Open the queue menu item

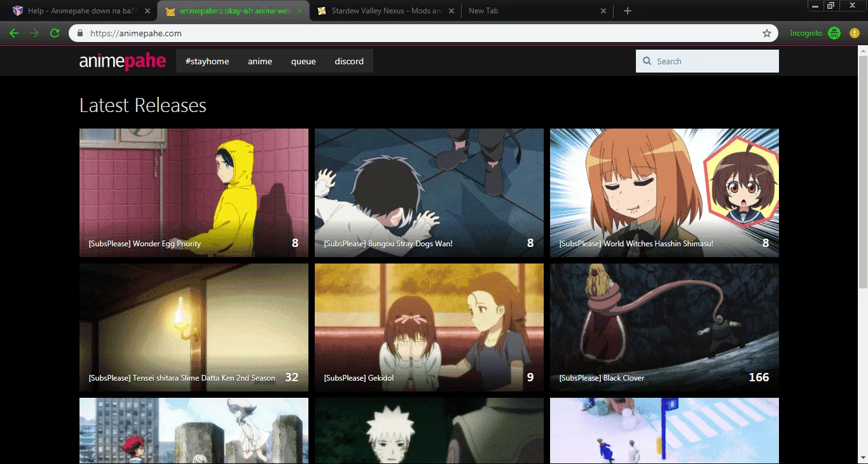click(303, 61)
